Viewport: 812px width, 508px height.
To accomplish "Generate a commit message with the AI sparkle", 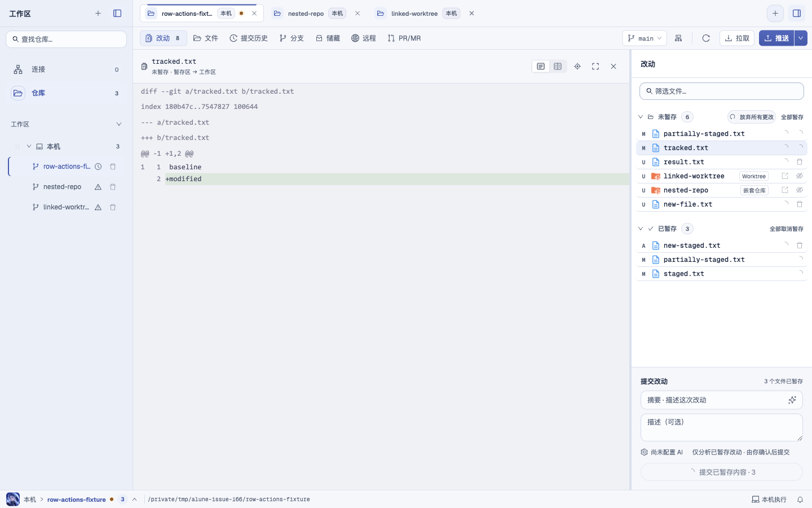I will click(792, 400).
